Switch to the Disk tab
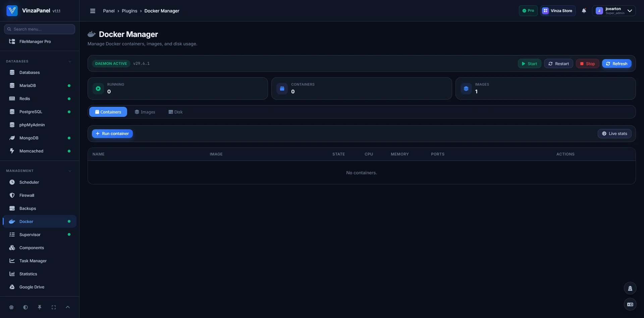The height and width of the screenshot is (318, 644). pyautogui.click(x=175, y=112)
